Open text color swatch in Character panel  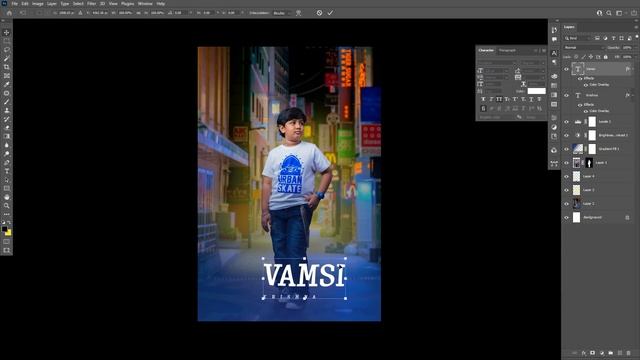click(x=536, y=91)
